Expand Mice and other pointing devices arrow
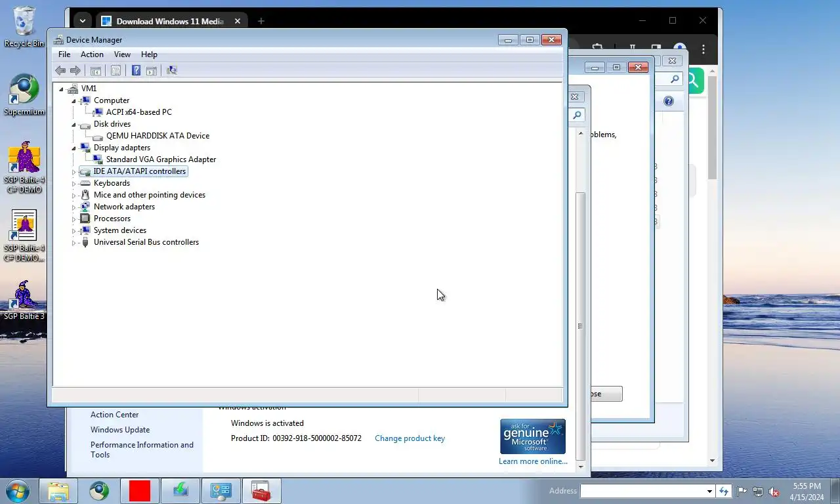The image size is (840, 504). tap(73, 196)
